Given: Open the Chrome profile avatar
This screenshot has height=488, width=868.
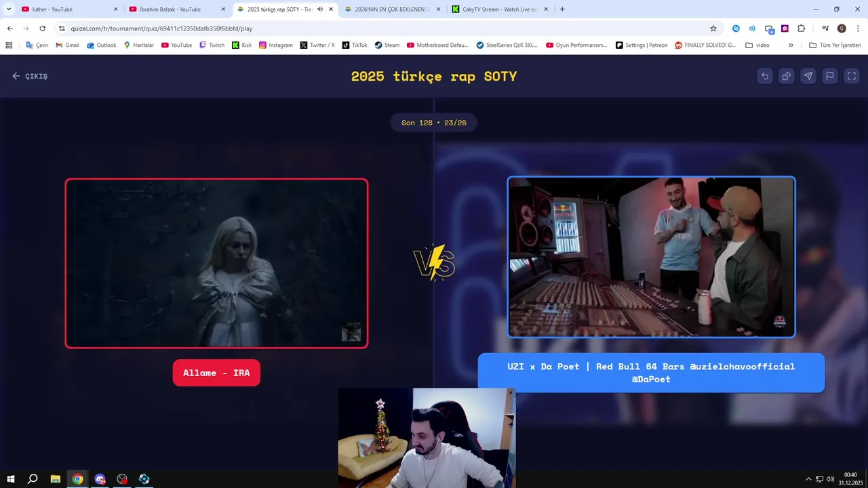Looking at the screenshot, I should (842, 28).
